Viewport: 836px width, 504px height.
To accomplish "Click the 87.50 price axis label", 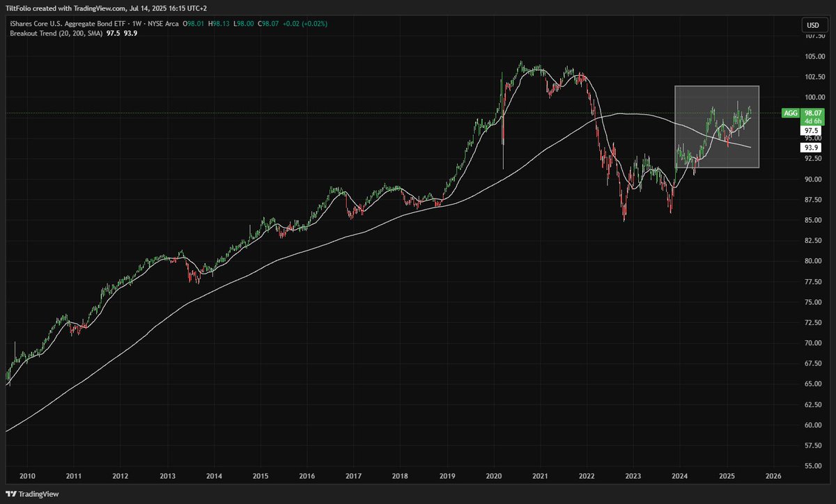I will coord(813,200).
